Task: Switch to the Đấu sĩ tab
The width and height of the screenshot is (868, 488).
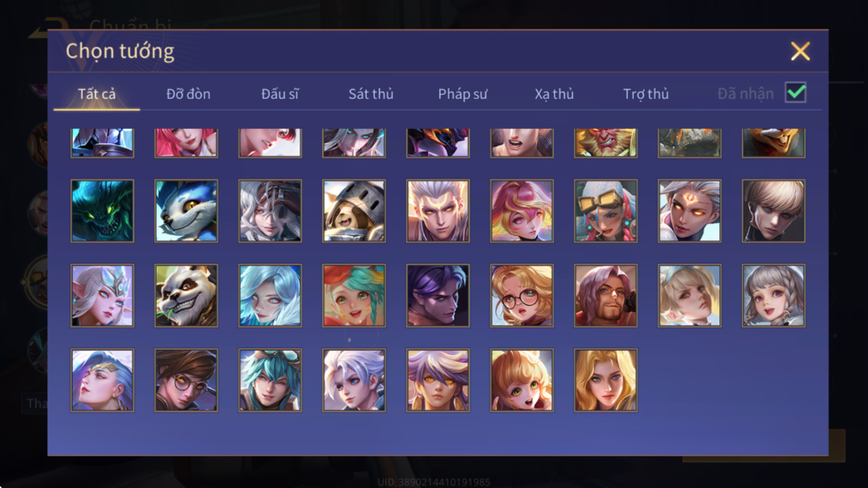Action: [280, 94]
